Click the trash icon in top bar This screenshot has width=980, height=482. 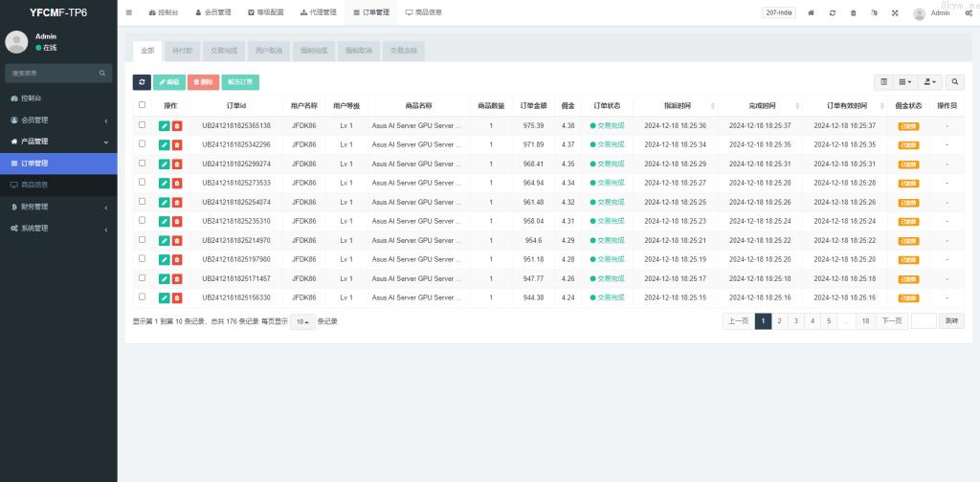coord(853,13)
